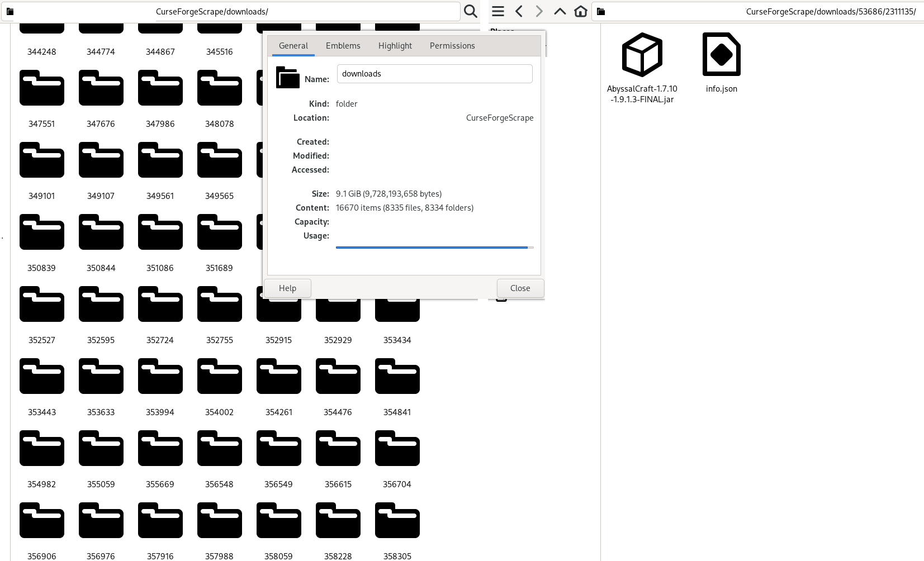Viewport: 924px width, 561px height.
Task: Switch to the General tab
Action: tap(293, 46)
